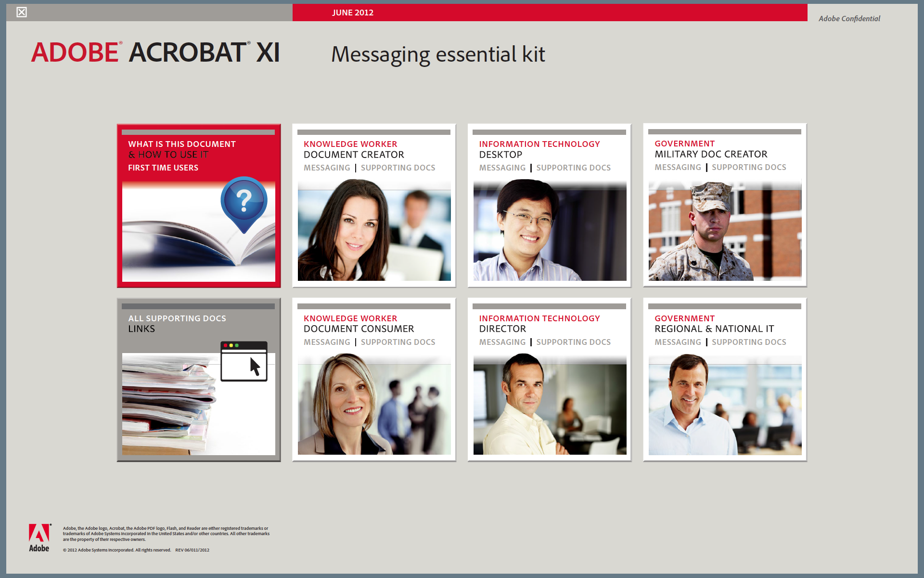Click the Regional & National IT man photo
This screenshot has width=924, height=578.
tap(725, 404)
